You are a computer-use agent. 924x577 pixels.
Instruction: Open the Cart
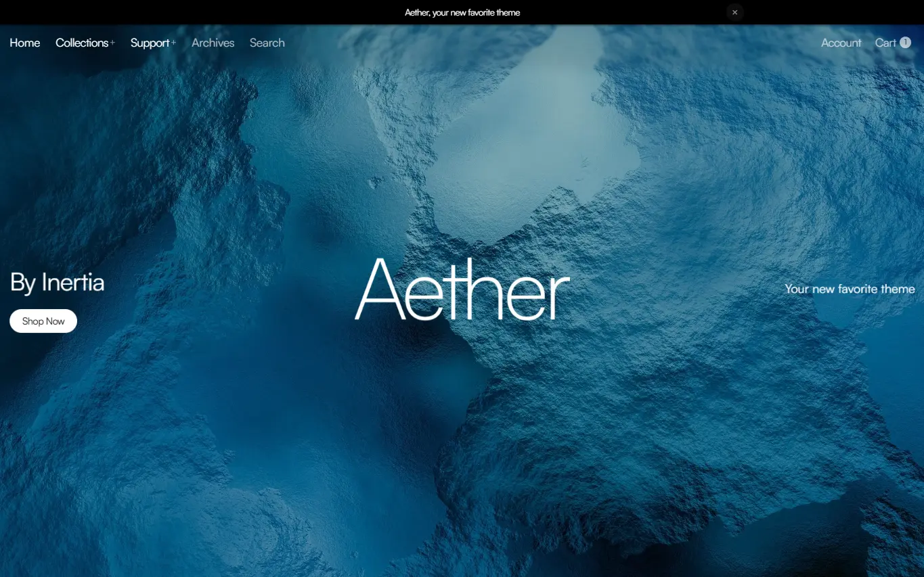tap(893, 43)
